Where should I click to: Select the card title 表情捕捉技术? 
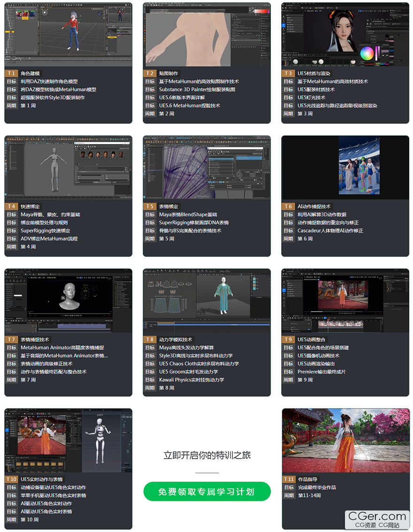point(35,339)
